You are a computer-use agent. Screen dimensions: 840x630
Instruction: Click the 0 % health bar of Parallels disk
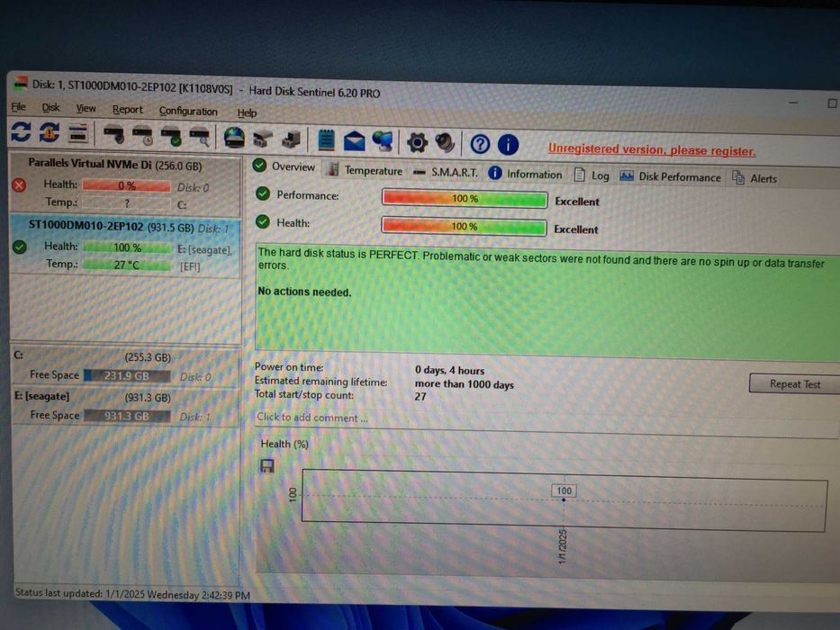coord(126,185)
